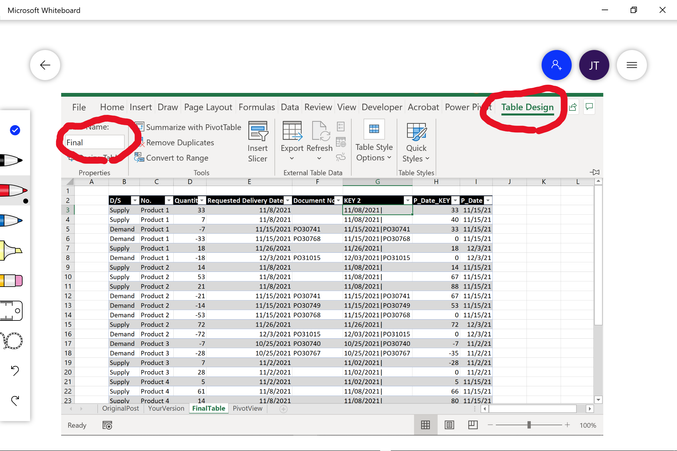
Task: Pin the ribbon with the pin icon
Action: coord(595,172)
